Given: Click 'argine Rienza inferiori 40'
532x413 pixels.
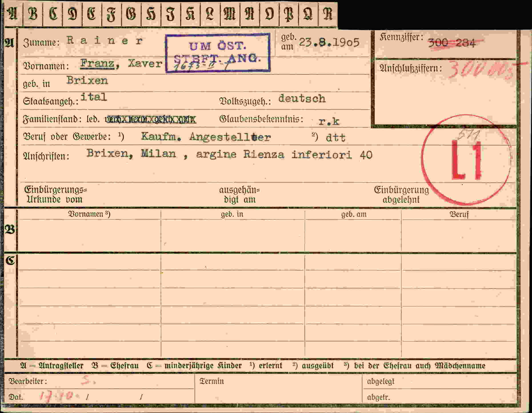Looking at the screenshot, I should [x=284, y=155].
